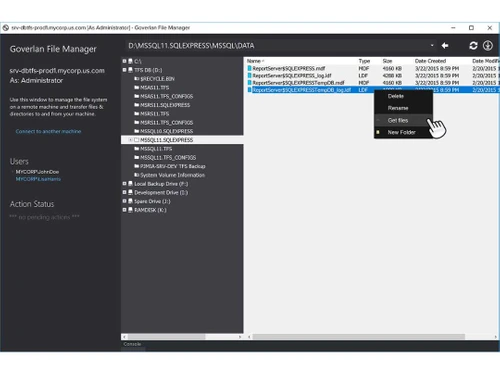The width and height of the screenshot is (500, 375).
Task: Click the refresh icon in the toolbar
Action: click(473, 46)
